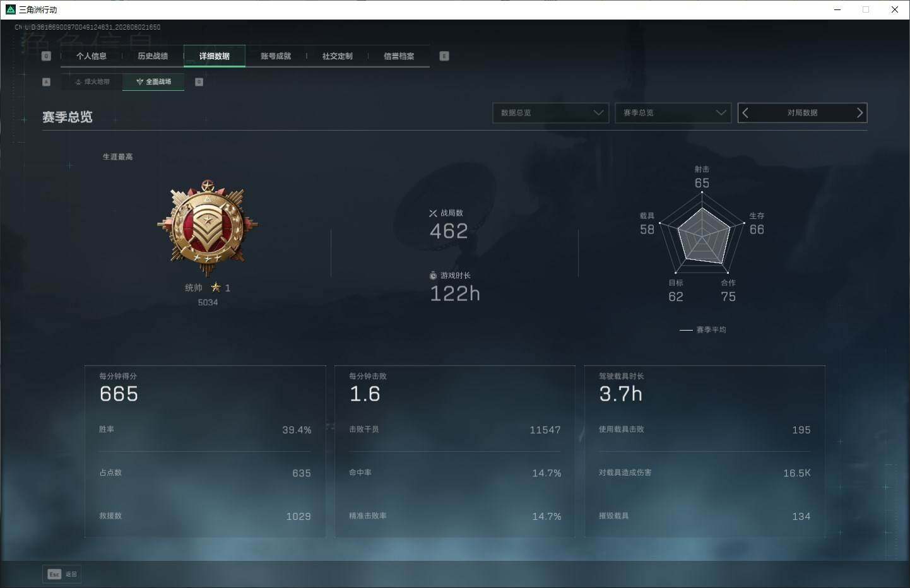This screenshot has height=588, width=910.
Task: Click the 精准击败率 row value
Action: click(547, 516)
